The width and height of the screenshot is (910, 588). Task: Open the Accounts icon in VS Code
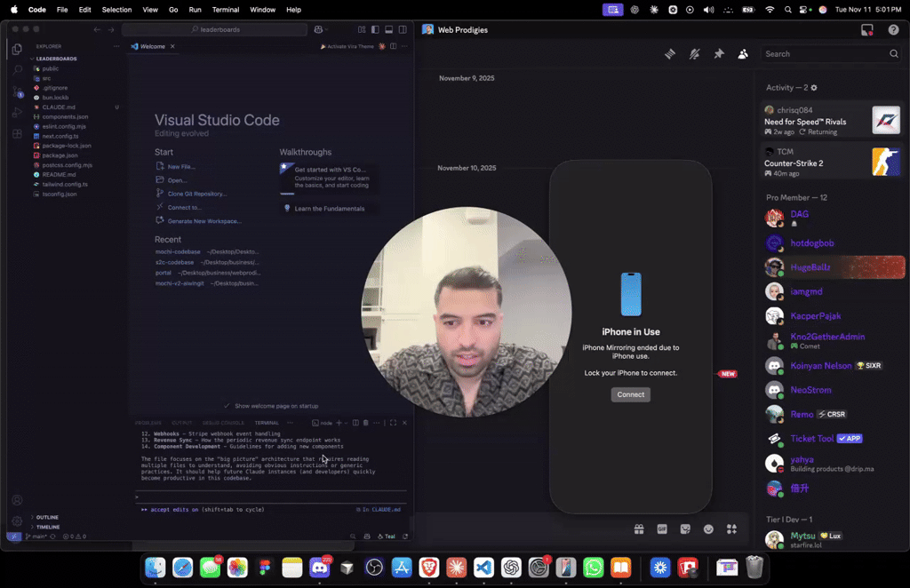(x=17, y=500)
